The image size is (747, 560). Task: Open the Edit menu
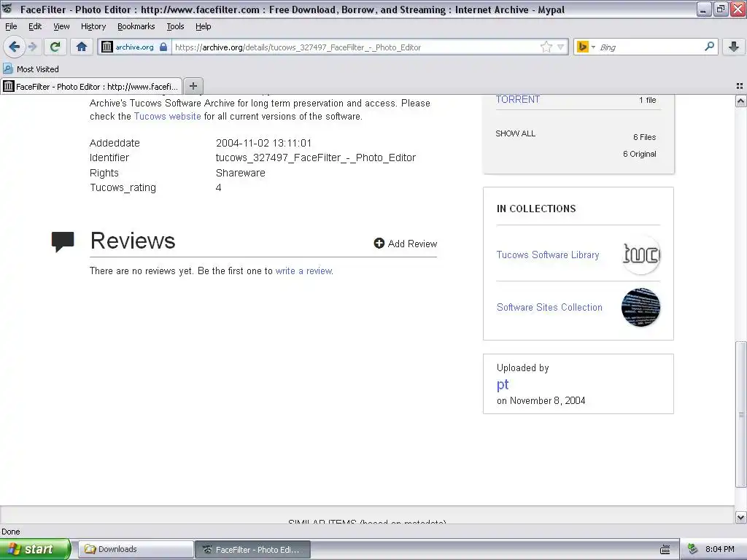35,26
